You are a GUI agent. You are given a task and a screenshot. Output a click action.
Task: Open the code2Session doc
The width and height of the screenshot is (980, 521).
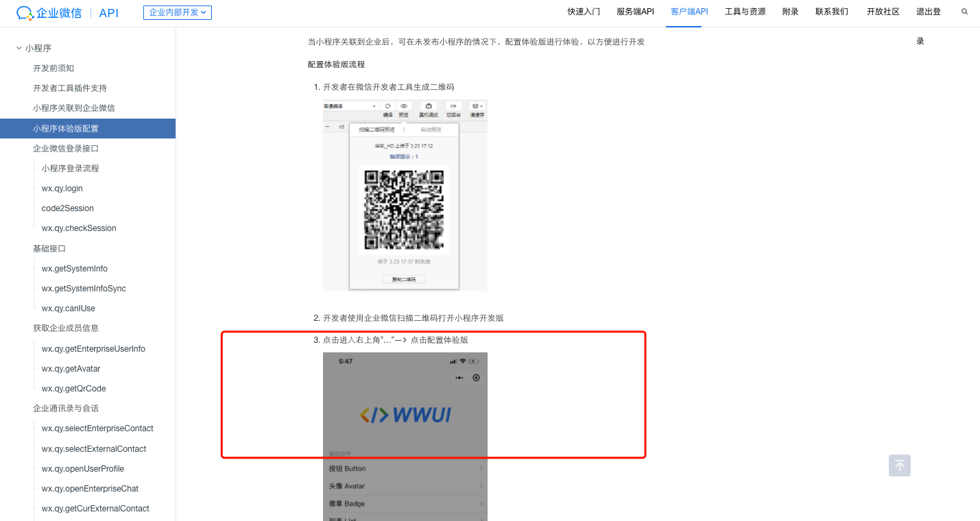click(x=68, y=208)
